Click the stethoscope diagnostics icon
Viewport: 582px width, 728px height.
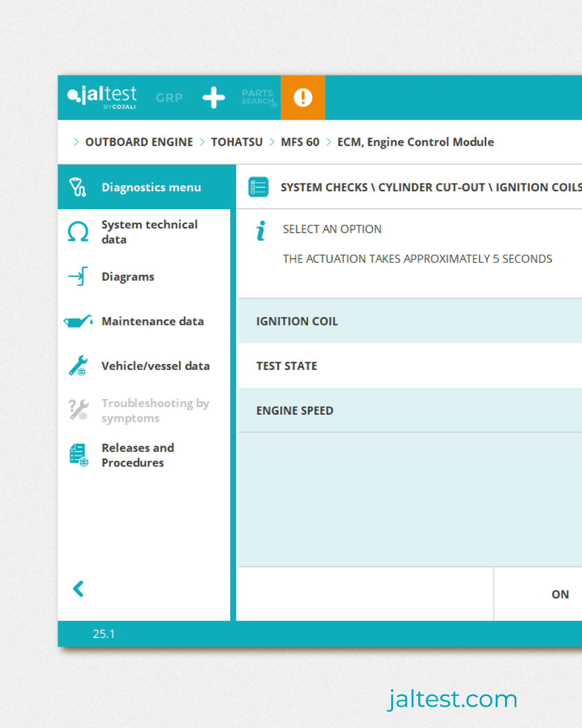[x=78, y=187]
